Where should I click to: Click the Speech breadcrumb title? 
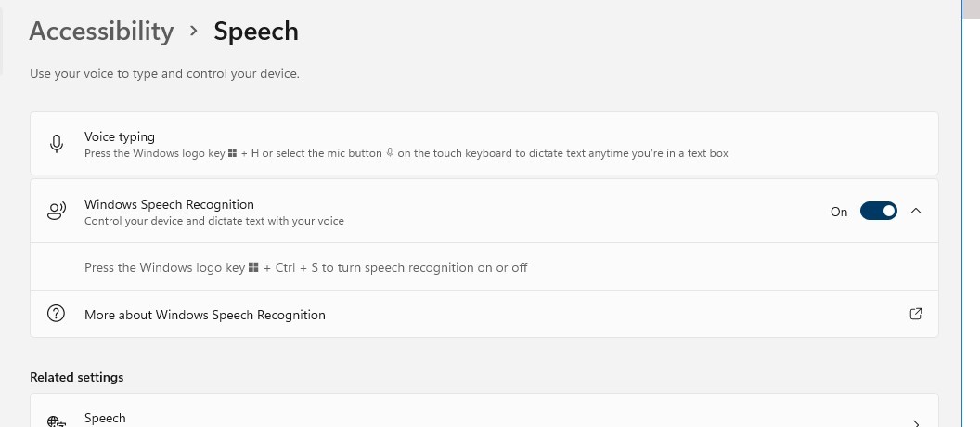tap(256, 31)
